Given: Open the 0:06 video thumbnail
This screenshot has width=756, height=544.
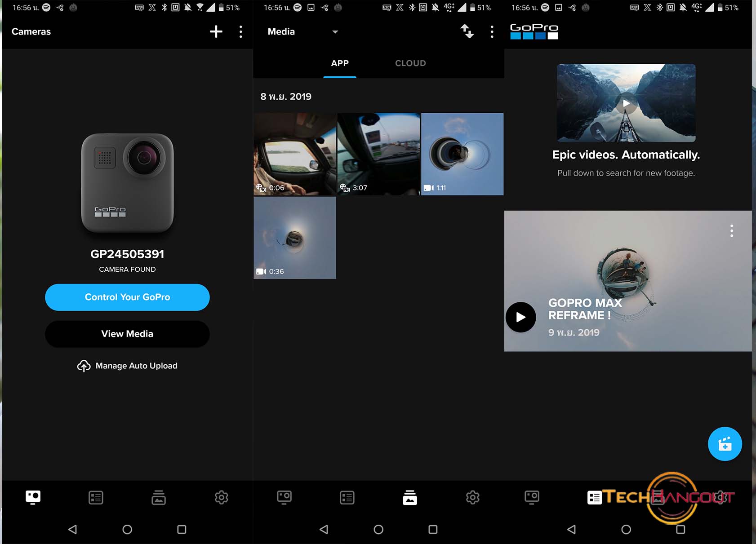Looking at the screenshot, I should coord(295,154).
